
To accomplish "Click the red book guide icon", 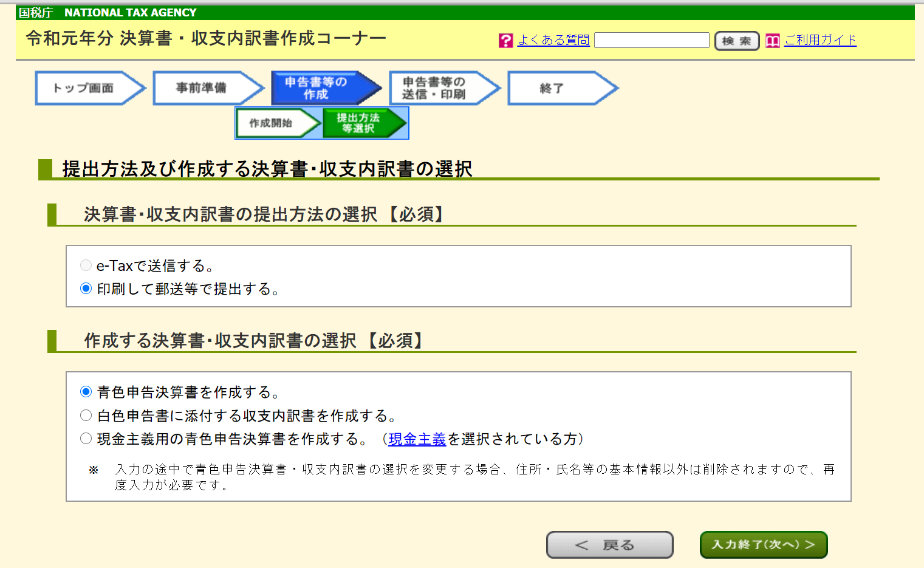I will point(772,41).
